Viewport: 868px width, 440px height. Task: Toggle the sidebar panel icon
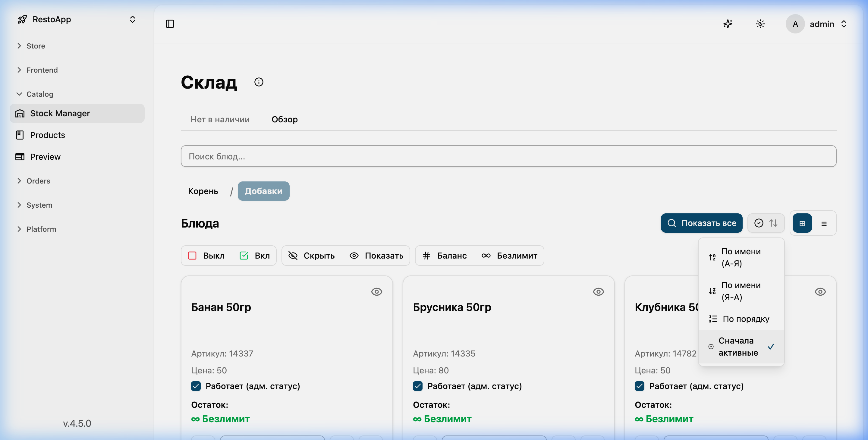point(170,24)
